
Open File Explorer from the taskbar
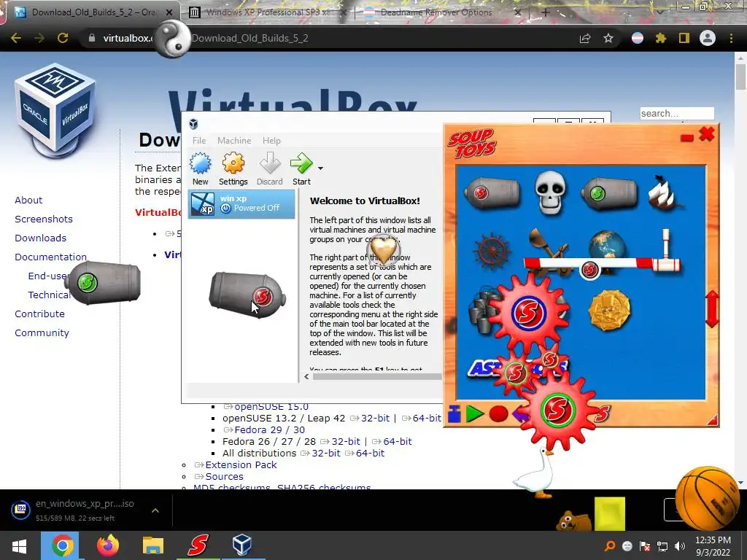(x=153, y=545)
